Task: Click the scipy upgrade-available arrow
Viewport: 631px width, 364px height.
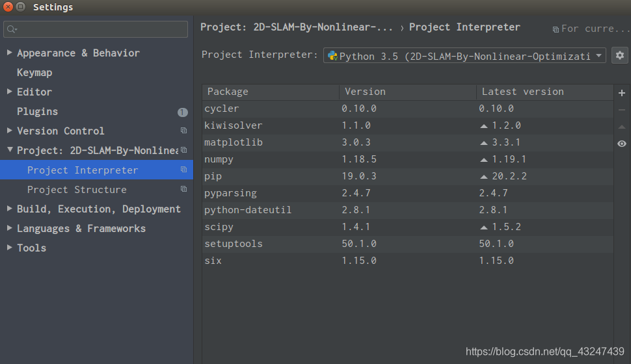Action: tap(484, 227)
